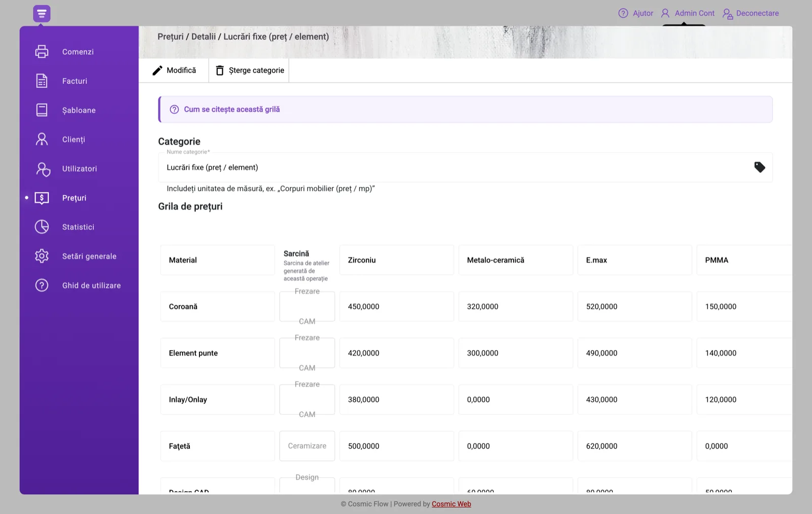
Task: Select Statistici in the sidebar
Action: tap(79, 227)
